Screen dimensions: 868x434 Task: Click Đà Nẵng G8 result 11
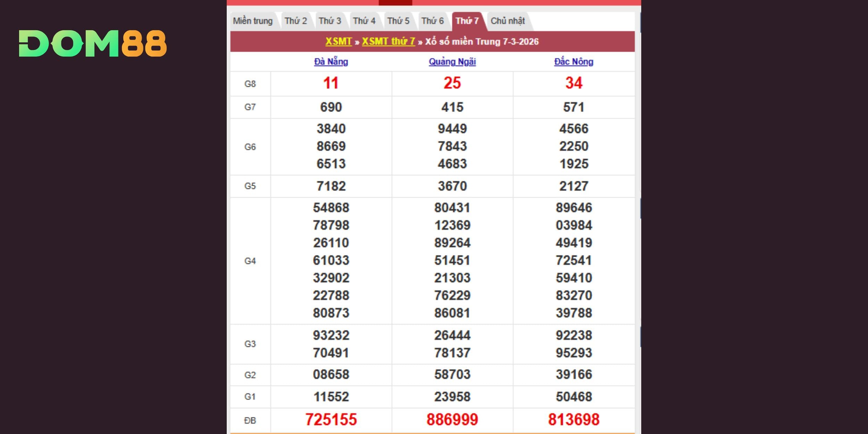click(x=331, y=83)
